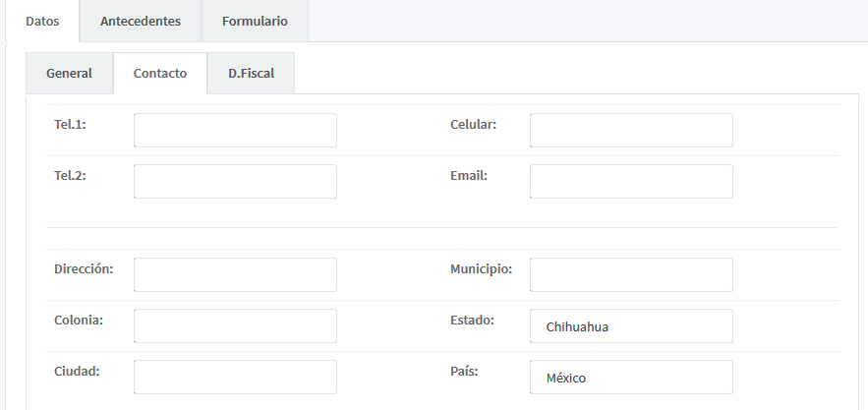
Task: Open the Formulario tab
Action: click(x=255, y=21)
